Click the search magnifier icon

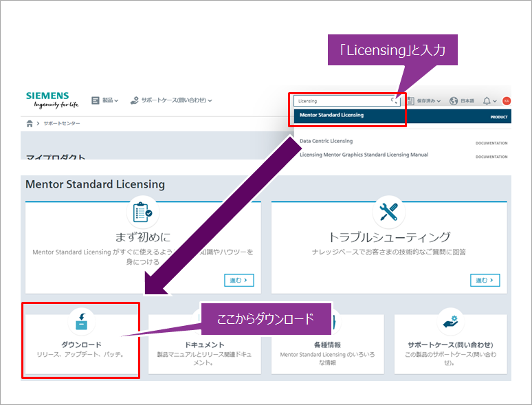(394, 100)
